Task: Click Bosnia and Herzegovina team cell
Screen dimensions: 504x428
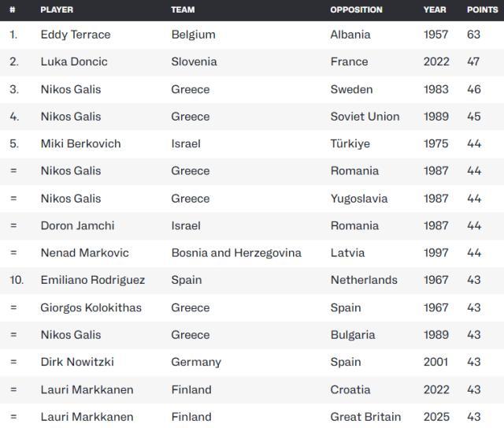Action: pos(236,253)
